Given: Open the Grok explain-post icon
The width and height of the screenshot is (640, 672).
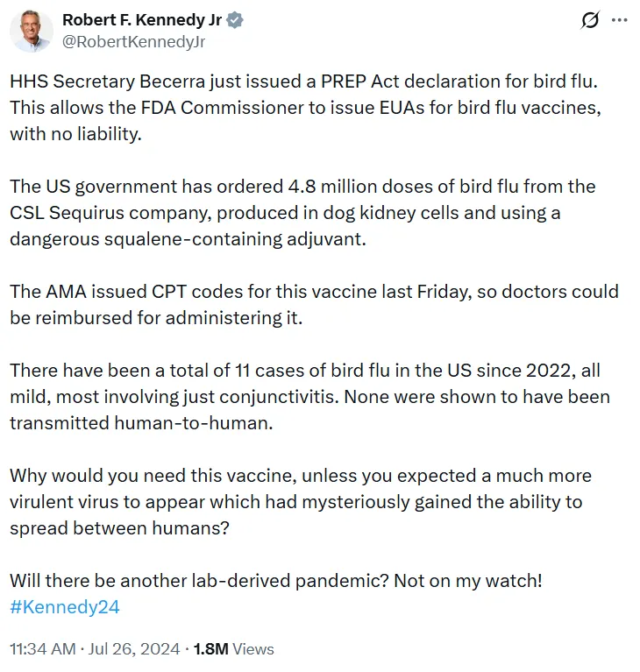Looking at the screenshot, I should point(590,20).
